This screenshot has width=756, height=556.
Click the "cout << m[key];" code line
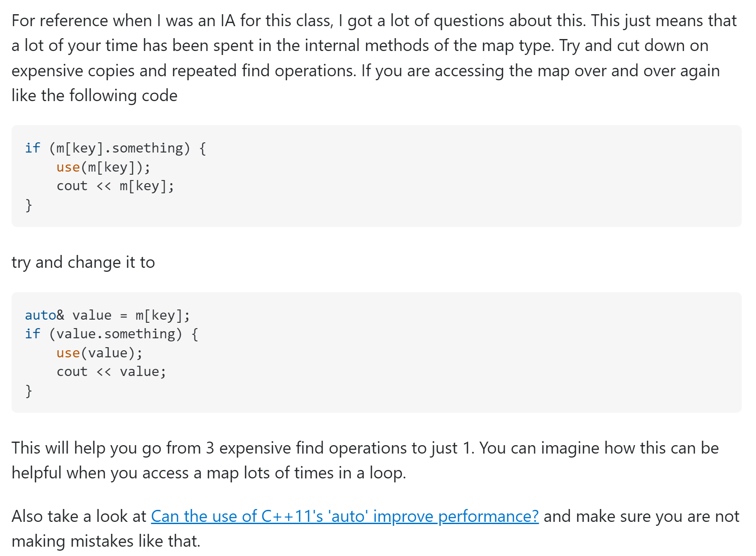[115, 186]
